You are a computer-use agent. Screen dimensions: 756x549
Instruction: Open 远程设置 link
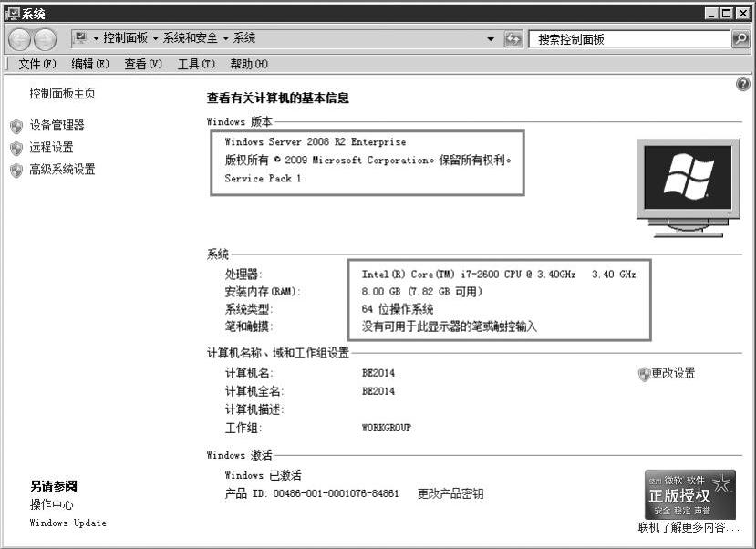51,148
